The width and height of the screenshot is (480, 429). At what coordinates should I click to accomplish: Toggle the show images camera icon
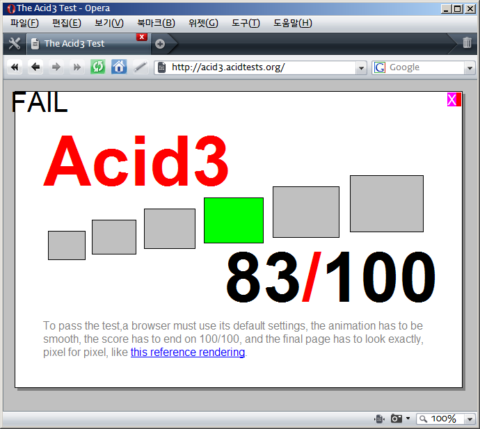click(396, 418)
